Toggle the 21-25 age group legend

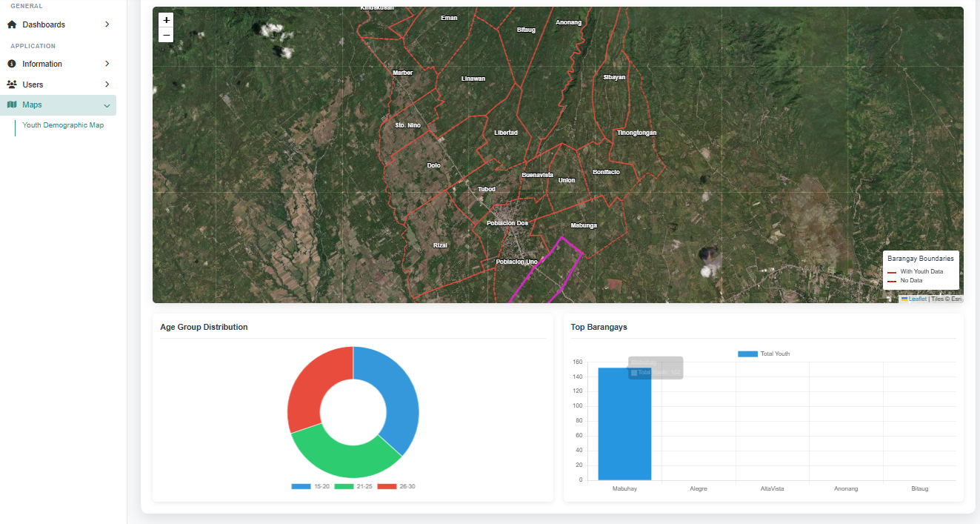pos(353,486)
